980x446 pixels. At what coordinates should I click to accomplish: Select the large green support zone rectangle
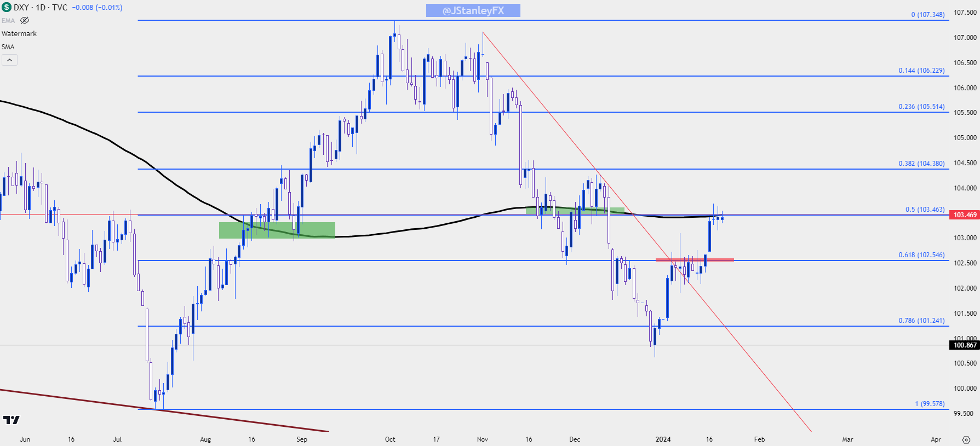pyautogui.click(x=277, y=230)
